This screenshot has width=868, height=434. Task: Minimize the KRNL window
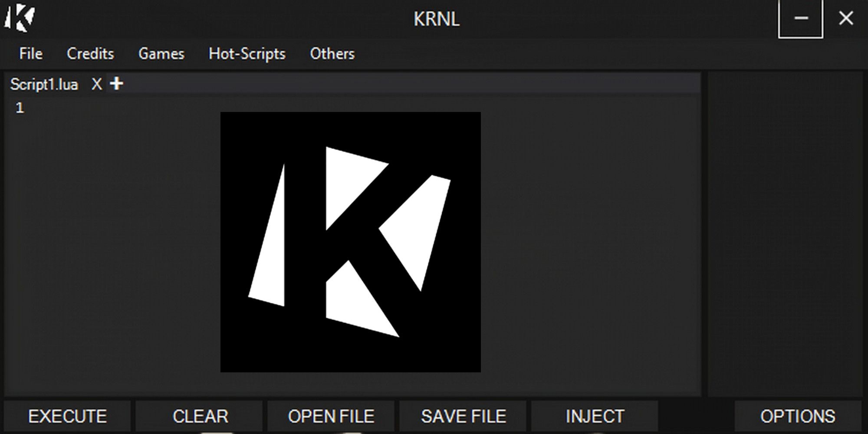pyautogui.click(x=801, y=19)
